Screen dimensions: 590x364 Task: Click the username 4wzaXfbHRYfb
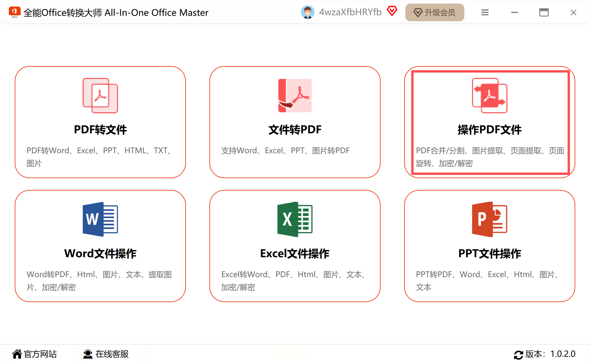click(x=350, y=12)
